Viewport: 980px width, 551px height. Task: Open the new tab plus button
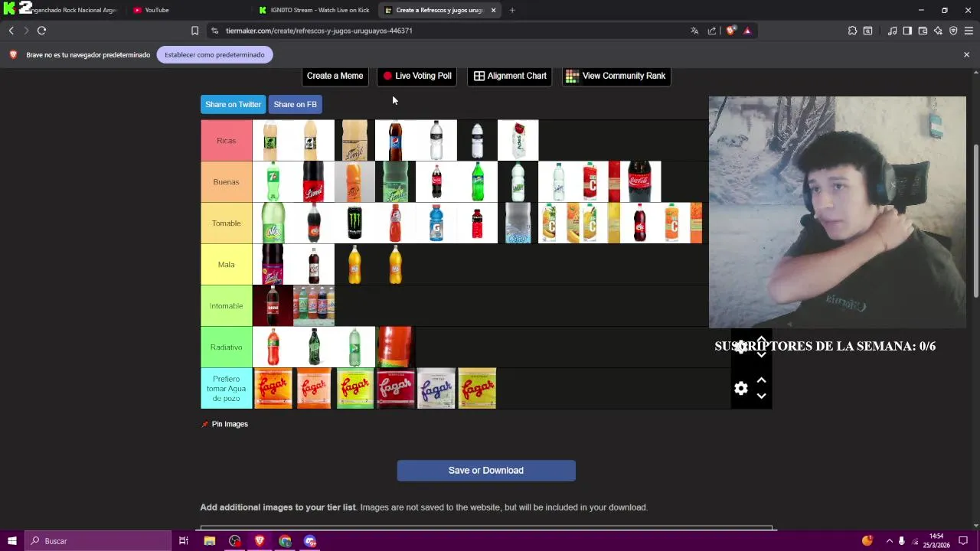512,10
